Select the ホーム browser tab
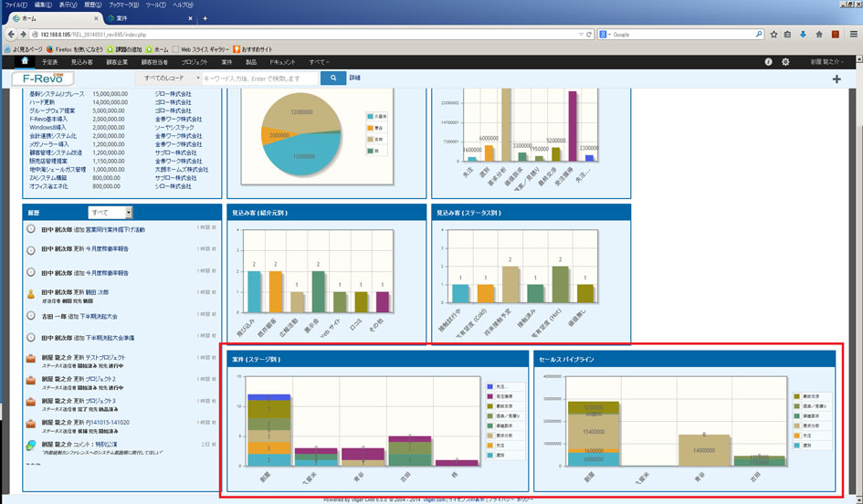This screenshot has width=863, height=504. (55, 18)
